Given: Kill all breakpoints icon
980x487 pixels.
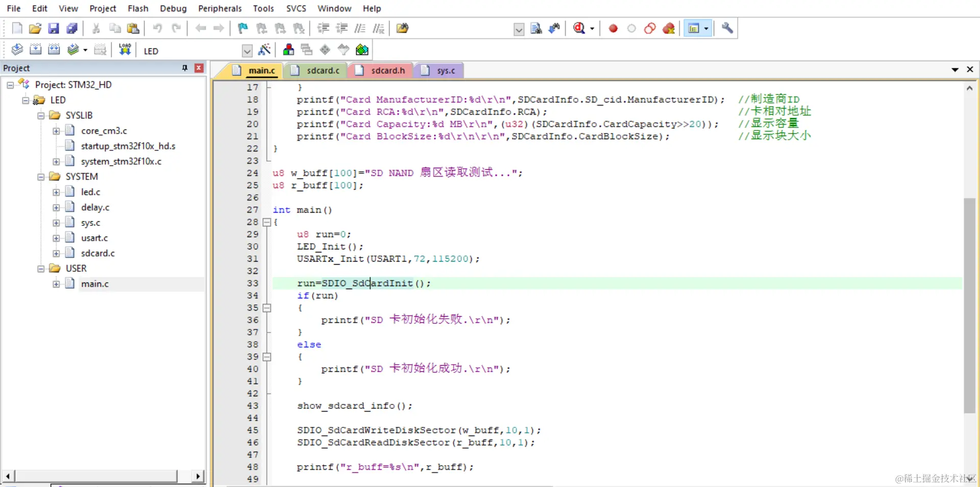Looking at the screenshot, I should (x=669, y=29).
